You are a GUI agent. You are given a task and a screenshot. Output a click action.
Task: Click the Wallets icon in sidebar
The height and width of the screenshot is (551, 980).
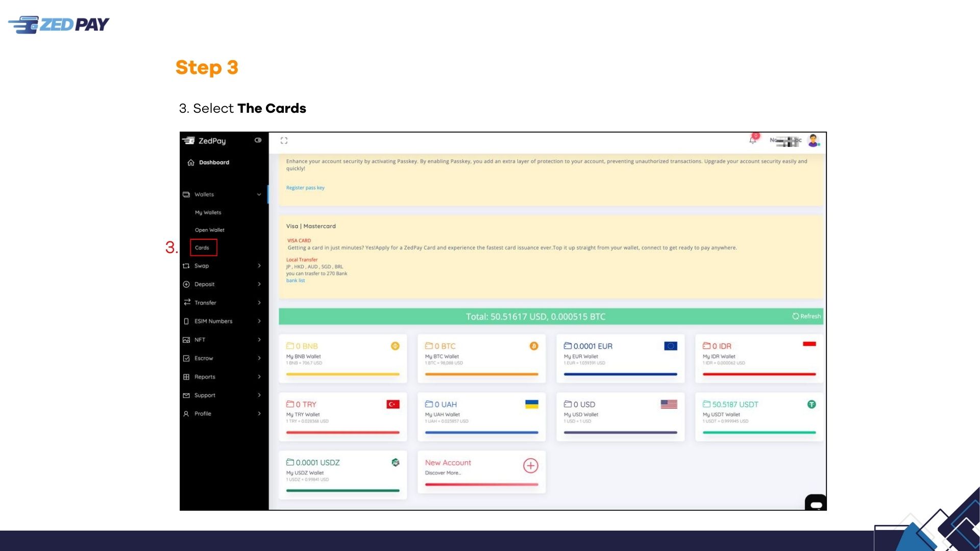[x=186, y=194]
